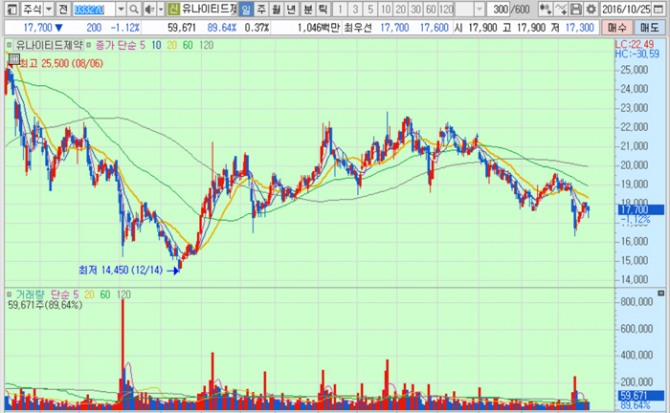Click the 유나이티드제약 chart legend label
This screenshot has height=413, width=670.
coord(48,45)
